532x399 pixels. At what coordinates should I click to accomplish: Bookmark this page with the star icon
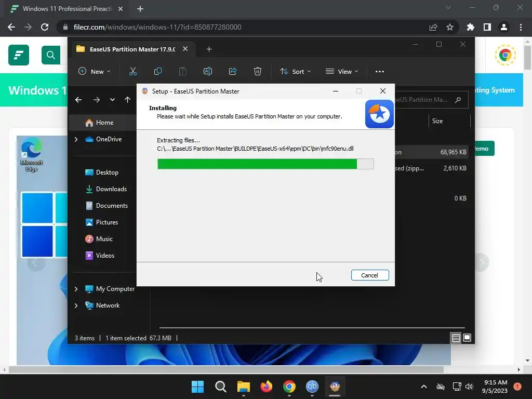point(450,27)
